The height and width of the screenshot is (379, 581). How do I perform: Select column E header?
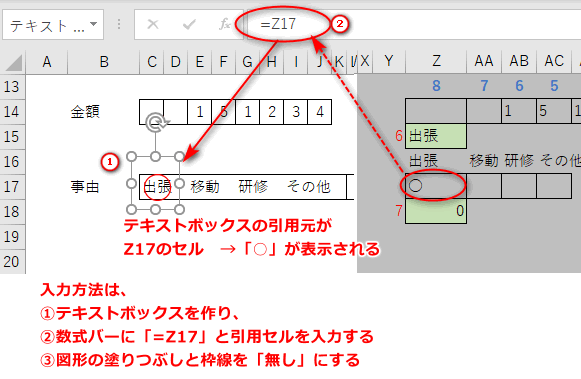click(199, 62)
